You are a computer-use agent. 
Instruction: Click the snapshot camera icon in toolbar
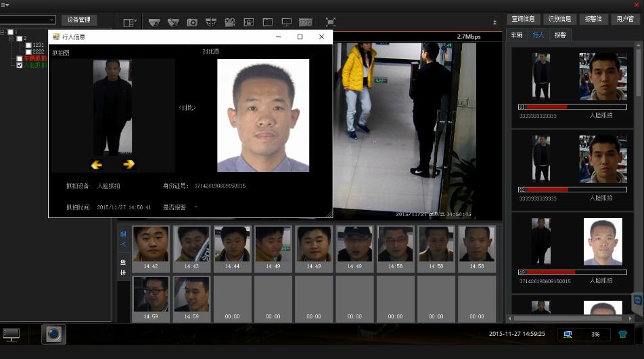point(192,22)
